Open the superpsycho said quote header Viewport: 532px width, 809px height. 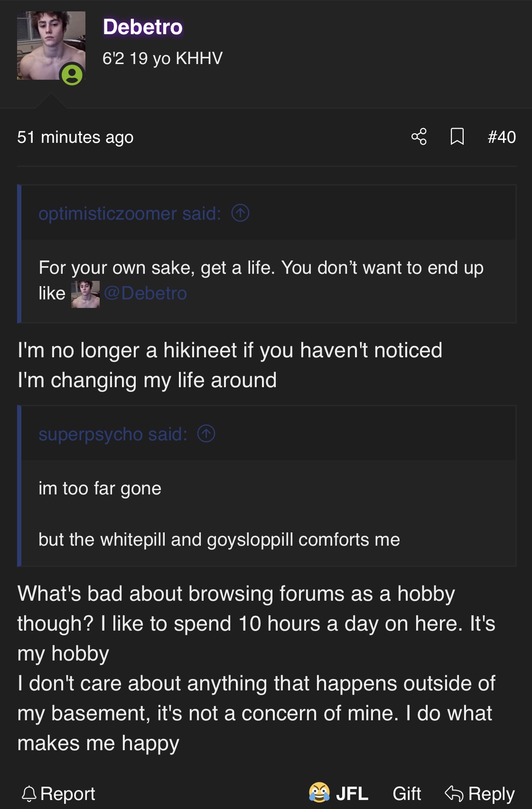point(113,434)
